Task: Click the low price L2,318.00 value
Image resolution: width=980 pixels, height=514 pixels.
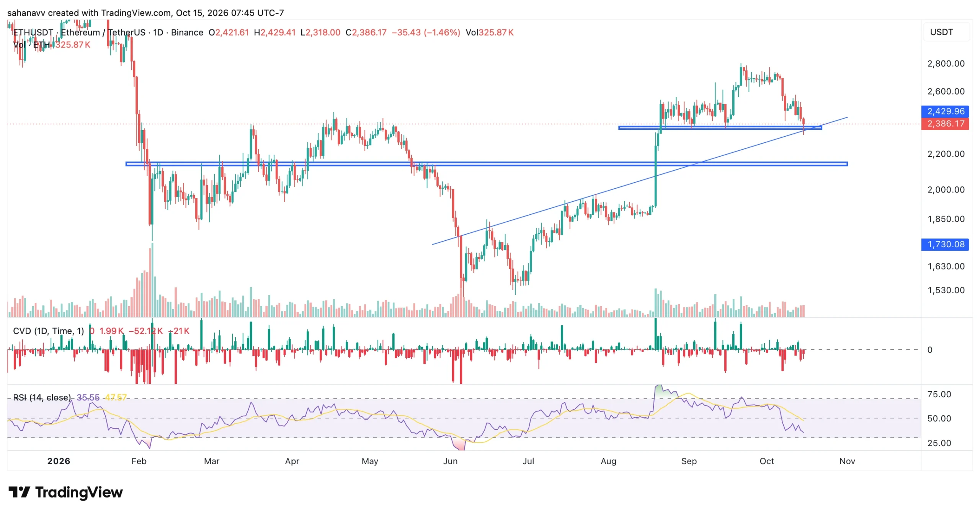Action: click(x=320, y=32)
